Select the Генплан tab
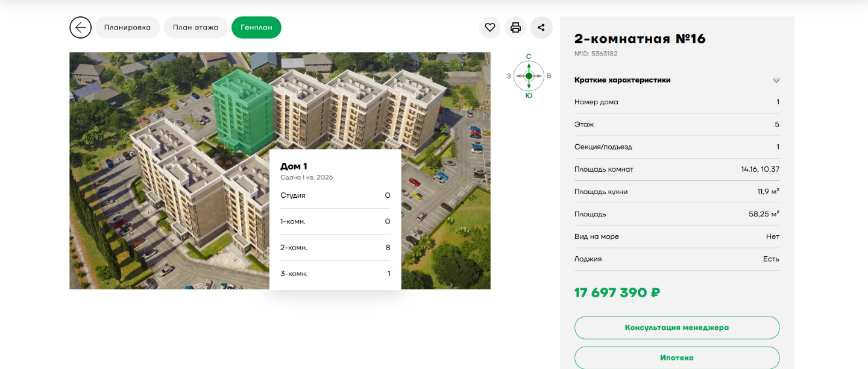The height and width of the screenshot is (369, 868). pos(256,27)
